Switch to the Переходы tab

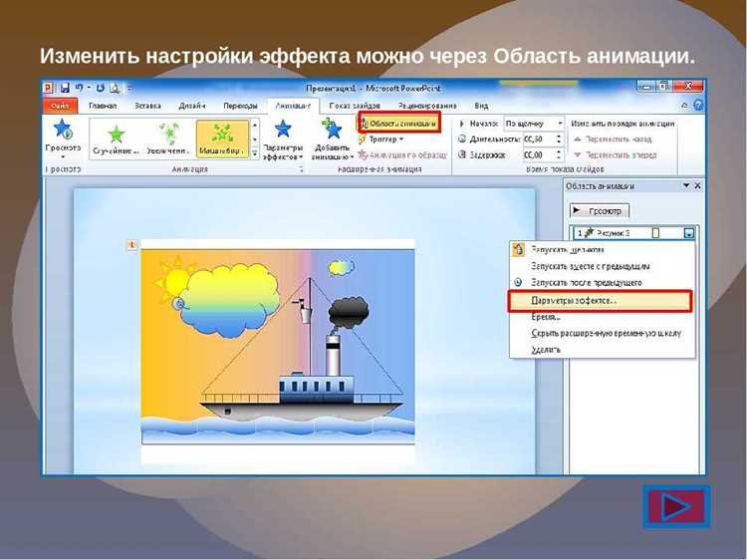tap(240, 106)
